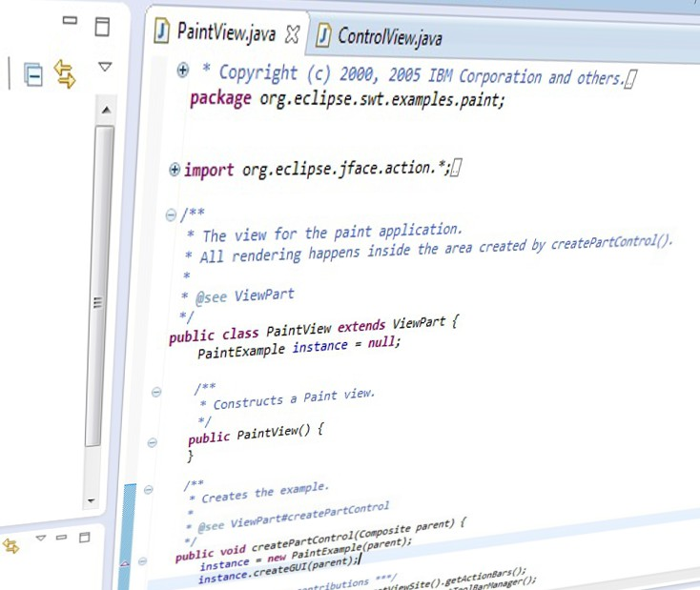Click 'org.eclipse.swt.examples.paint;' package name
The width and height of the screenshot is (700, 590).
pos(382,99)
